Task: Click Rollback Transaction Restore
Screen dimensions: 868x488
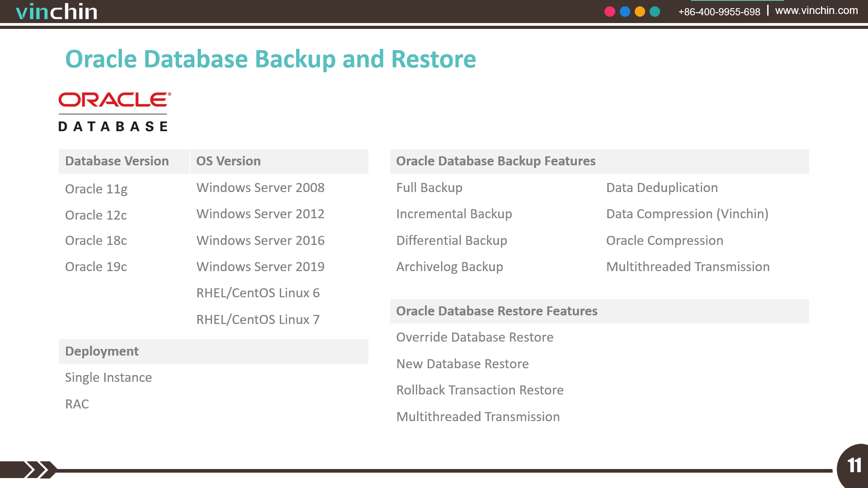Action: (x=480, y=390)
